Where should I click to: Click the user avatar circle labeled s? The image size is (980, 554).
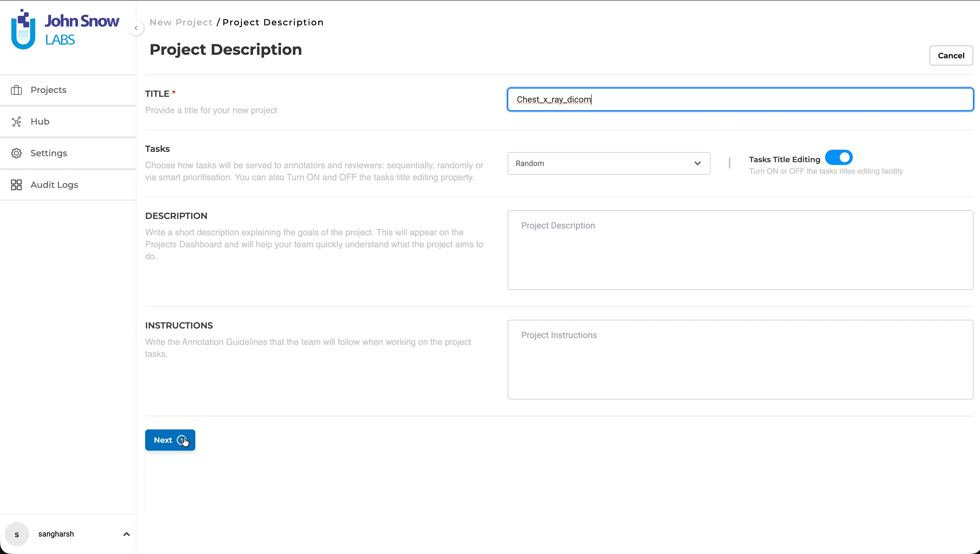click(x=17, y=534)
